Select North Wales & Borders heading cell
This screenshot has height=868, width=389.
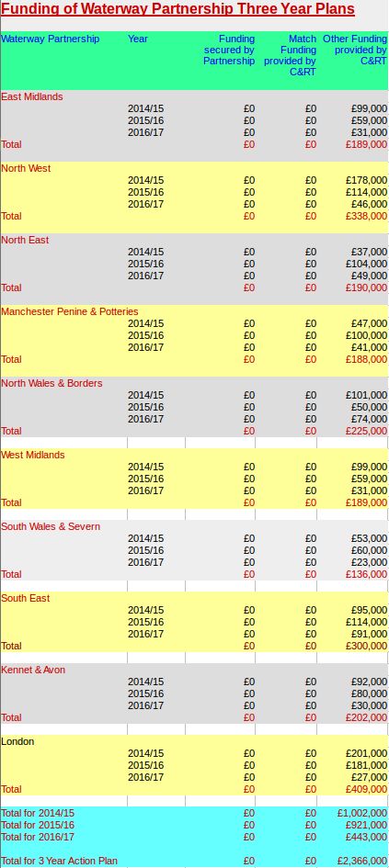[51, 383]
